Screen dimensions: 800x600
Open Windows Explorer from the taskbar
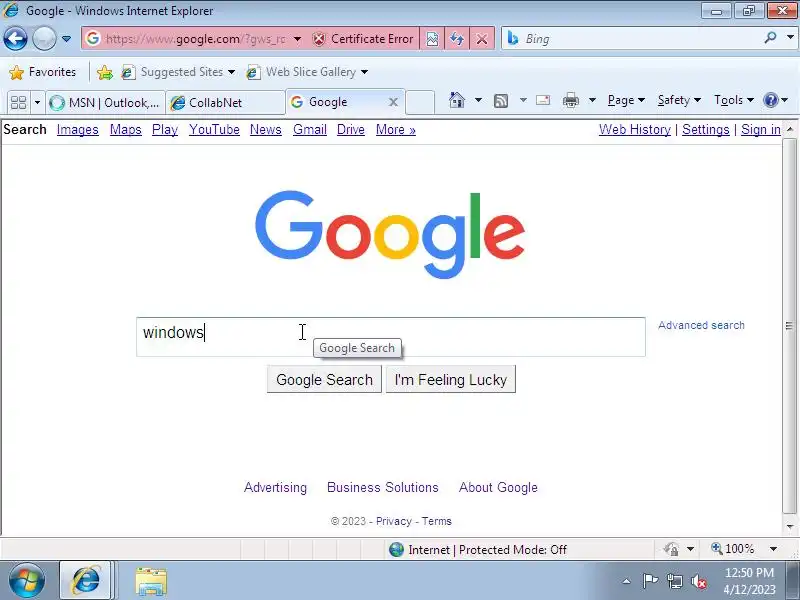[151, 581]
